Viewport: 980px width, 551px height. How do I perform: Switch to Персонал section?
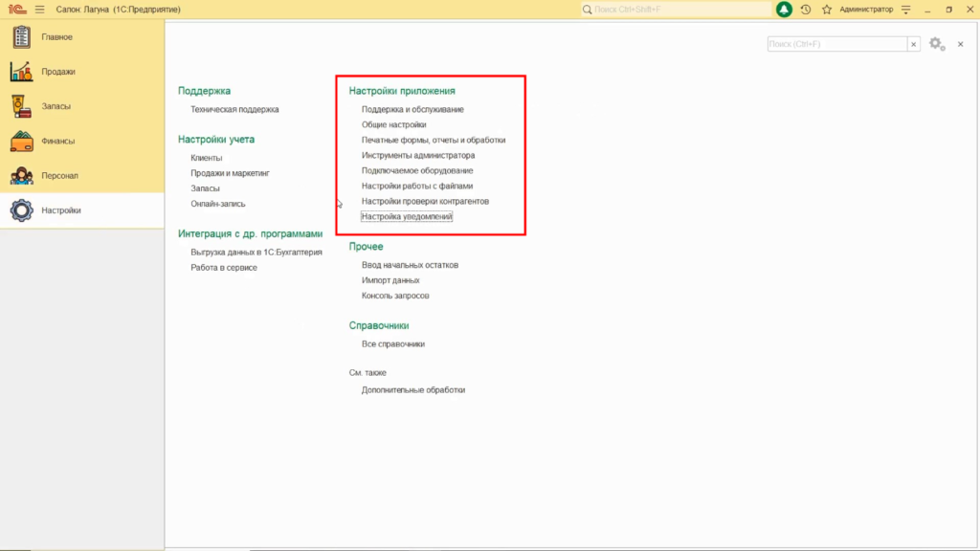[60, 176]
